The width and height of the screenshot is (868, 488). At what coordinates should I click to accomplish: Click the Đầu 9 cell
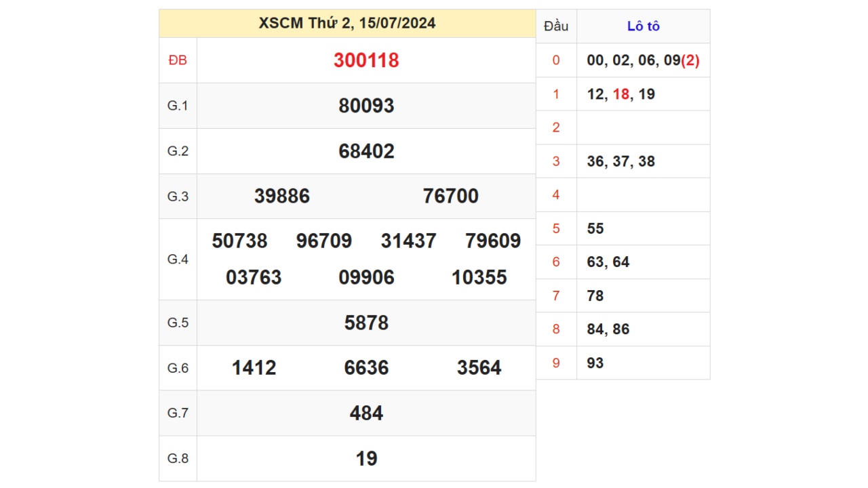coord(556,363)
